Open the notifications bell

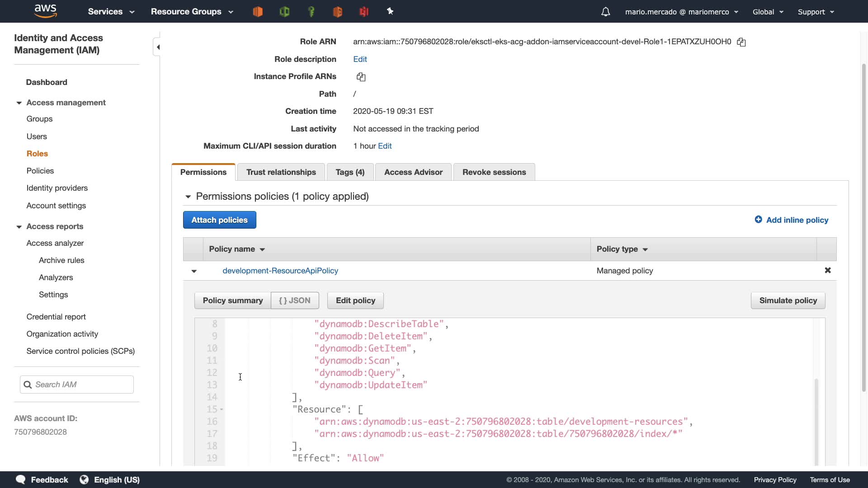pos(605,12)
